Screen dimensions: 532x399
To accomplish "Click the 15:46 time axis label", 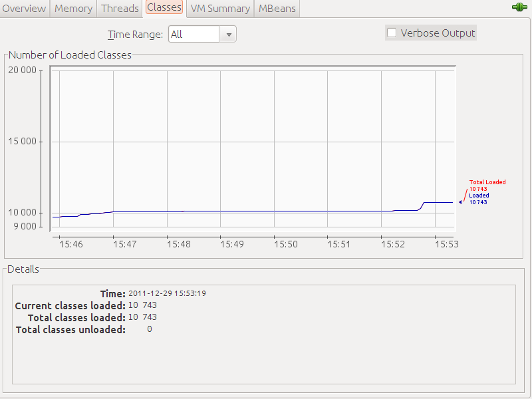I will 71,245.
